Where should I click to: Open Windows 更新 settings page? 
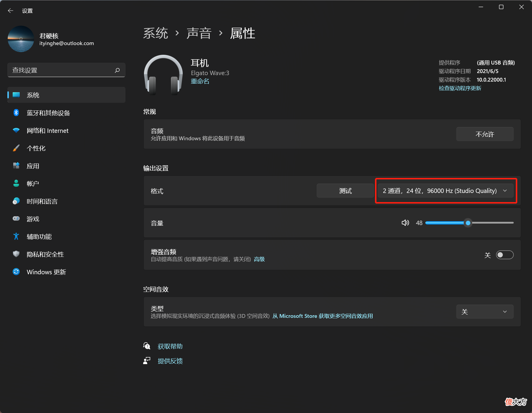pyautogui.click(x=67, y=272)
